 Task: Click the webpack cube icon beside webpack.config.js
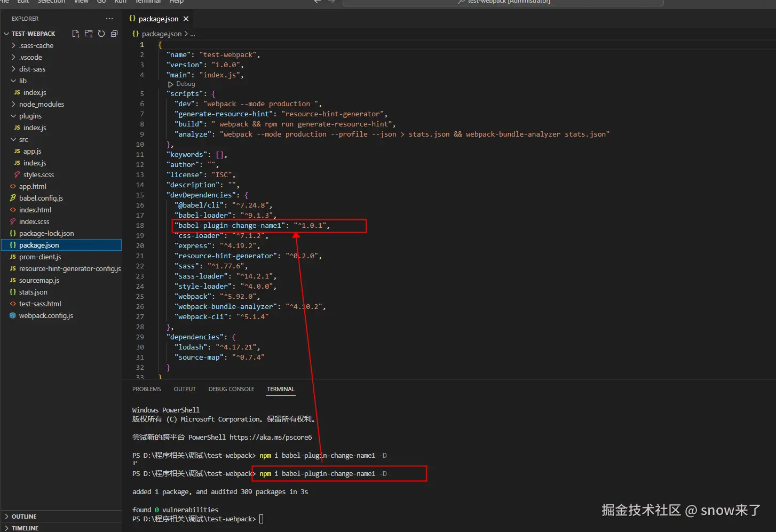(13, 315)
